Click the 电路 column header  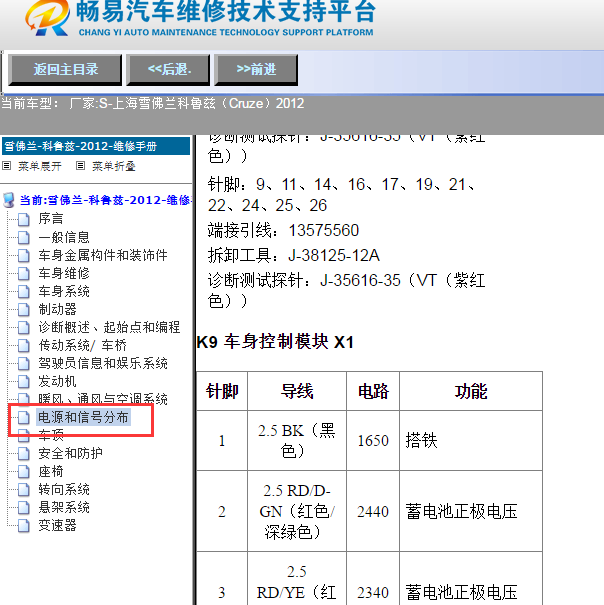[373, 391]
